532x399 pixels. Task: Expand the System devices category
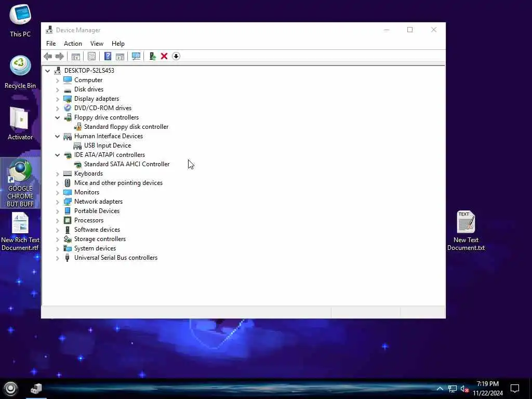pyautogui.click(x=57, y=249)
